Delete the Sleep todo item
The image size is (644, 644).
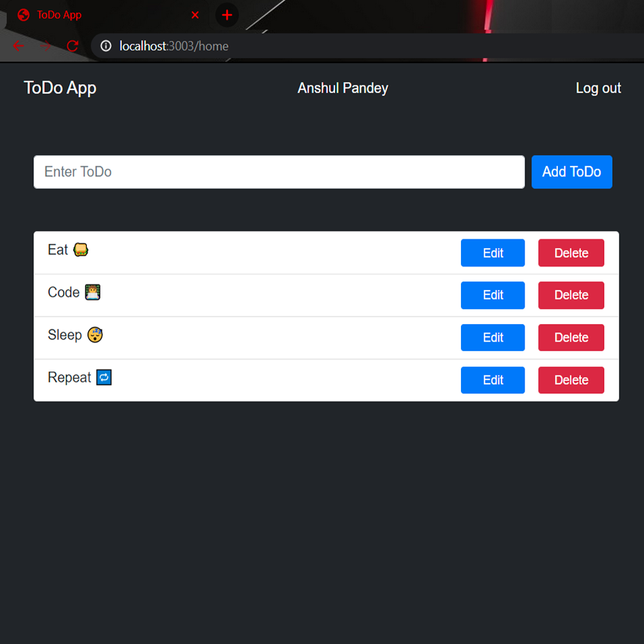point(571,337)
